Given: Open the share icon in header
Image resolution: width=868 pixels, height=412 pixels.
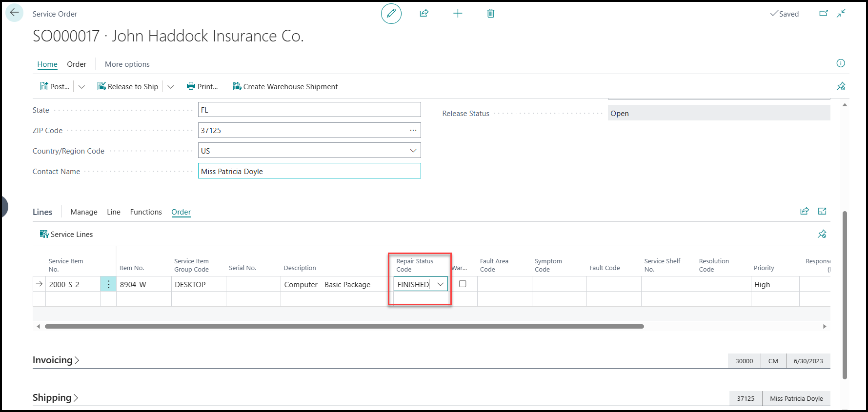Looking at the screenshot, I should pyautogui.click(x=424, y=13).
